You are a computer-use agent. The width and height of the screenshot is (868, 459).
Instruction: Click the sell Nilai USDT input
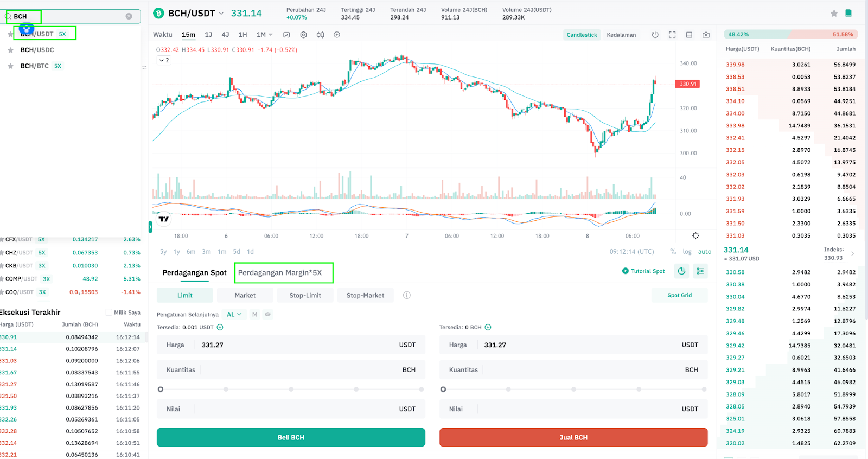point(573,409)
